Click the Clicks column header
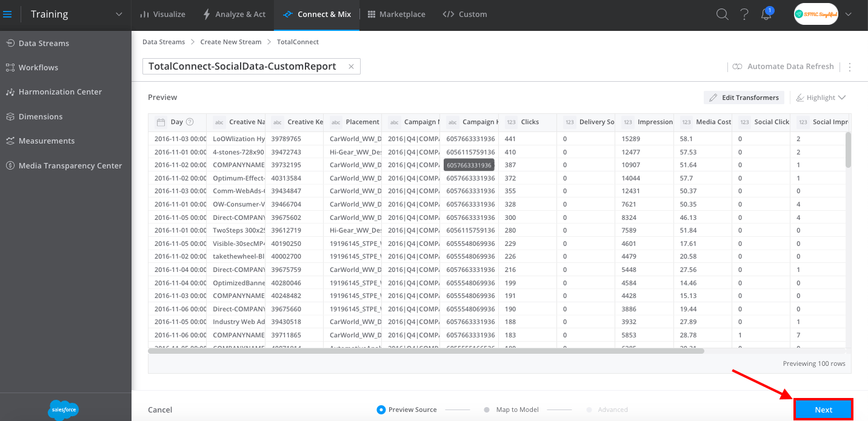Viewport: 868px width, 421px height. tap(527, 122)
